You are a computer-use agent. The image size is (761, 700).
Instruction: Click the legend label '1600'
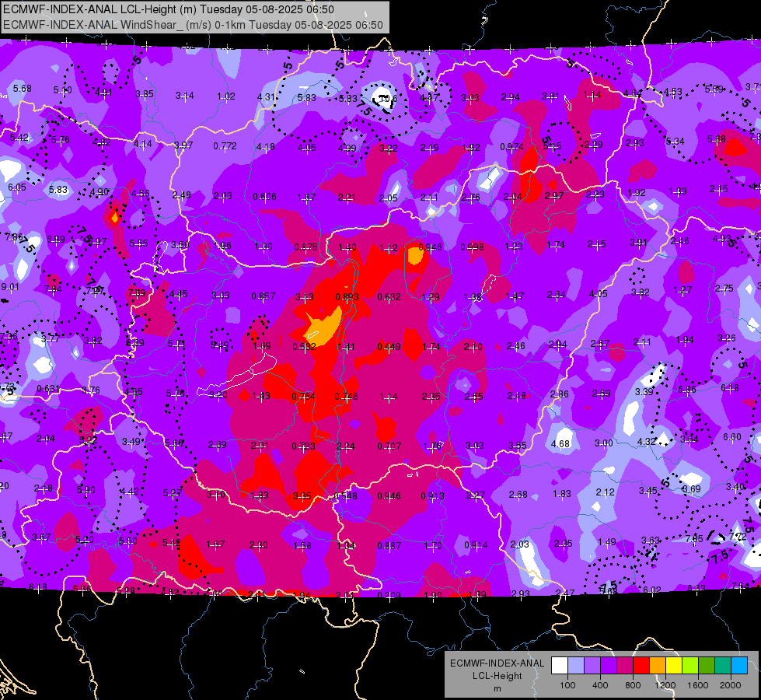pyautogui.click(x=698, y=685)
